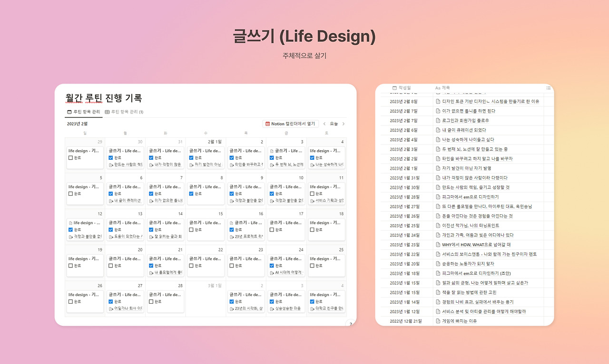
Task: Open the '피그마에서 em으로 디자인하기 (초안)' row
Action: point(477,274)
